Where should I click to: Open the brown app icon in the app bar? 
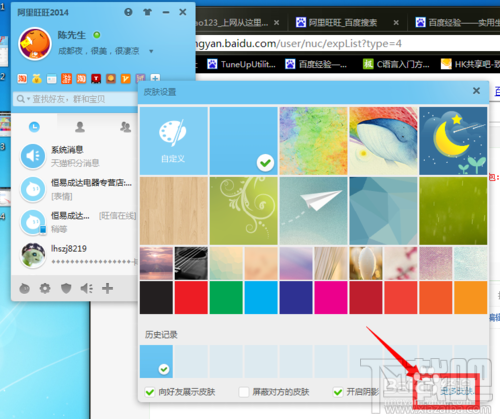[111, 79]
